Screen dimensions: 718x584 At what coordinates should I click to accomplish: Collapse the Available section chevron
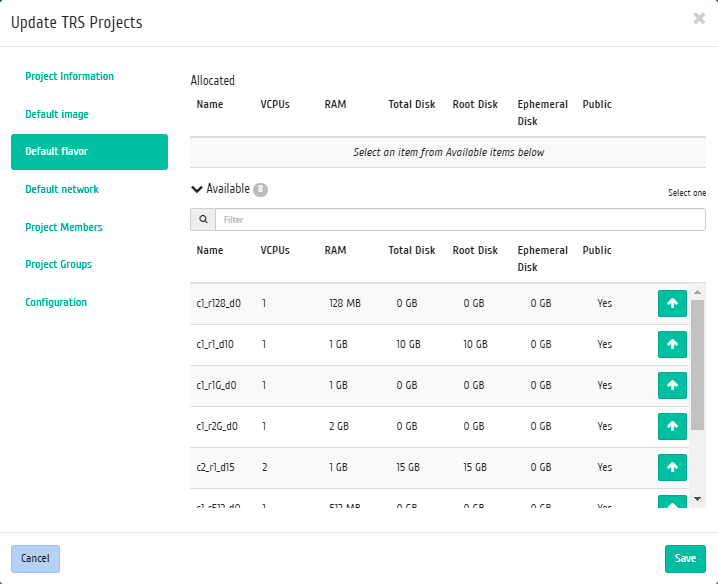pyautogui.click(x=196, y=189)
